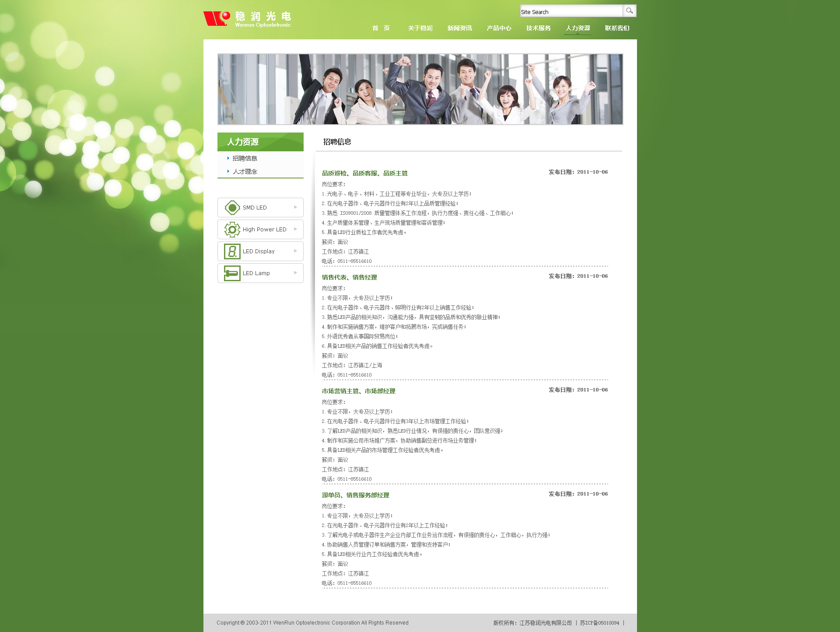Open 人才理念 sidebar link
This screenshot has width=840, height=632.
click(245, 171)
